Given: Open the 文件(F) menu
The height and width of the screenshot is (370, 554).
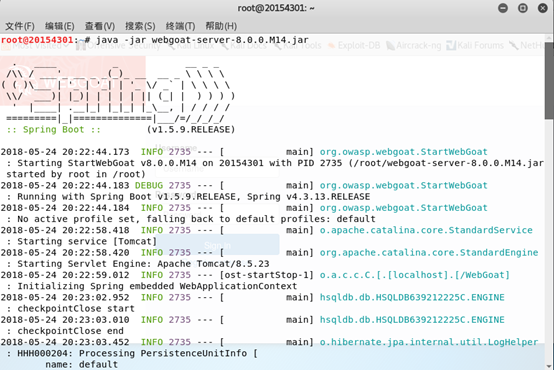Looking at the screenshot, I should pyautogui.click(x=20, y=26).
